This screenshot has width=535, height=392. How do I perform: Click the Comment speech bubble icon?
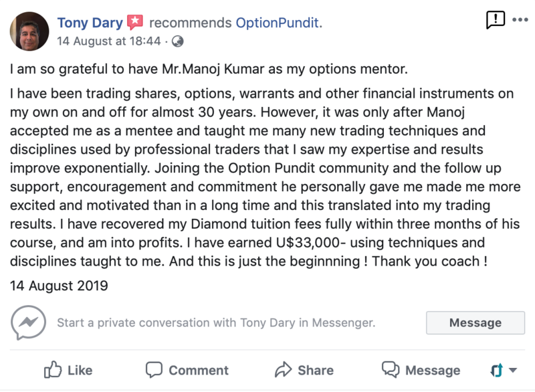click(x=154, y=369)
